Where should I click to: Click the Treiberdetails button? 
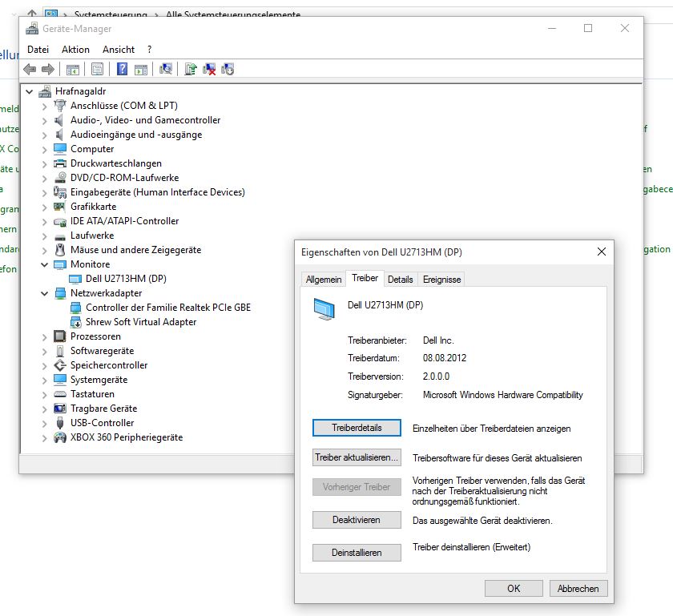coord(357,428)
